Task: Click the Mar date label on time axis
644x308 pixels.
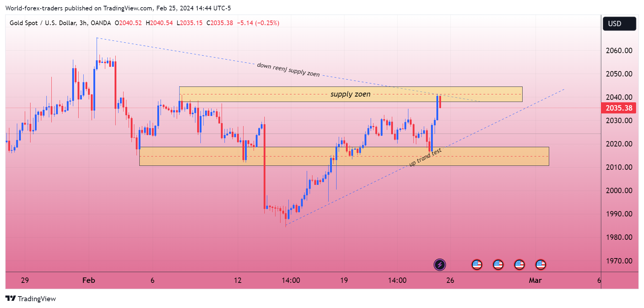Action: click(535, 280)
